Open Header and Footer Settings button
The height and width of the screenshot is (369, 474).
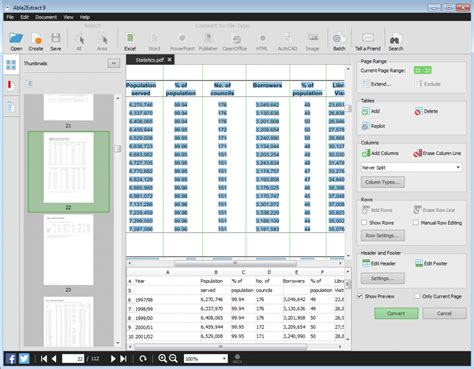pyautogui.click(x=383, y=278)
